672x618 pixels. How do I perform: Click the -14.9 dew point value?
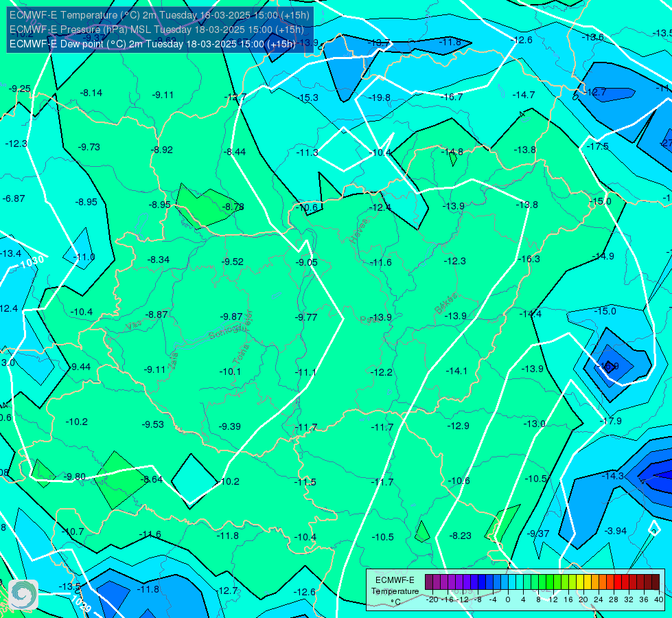(603, 256)
